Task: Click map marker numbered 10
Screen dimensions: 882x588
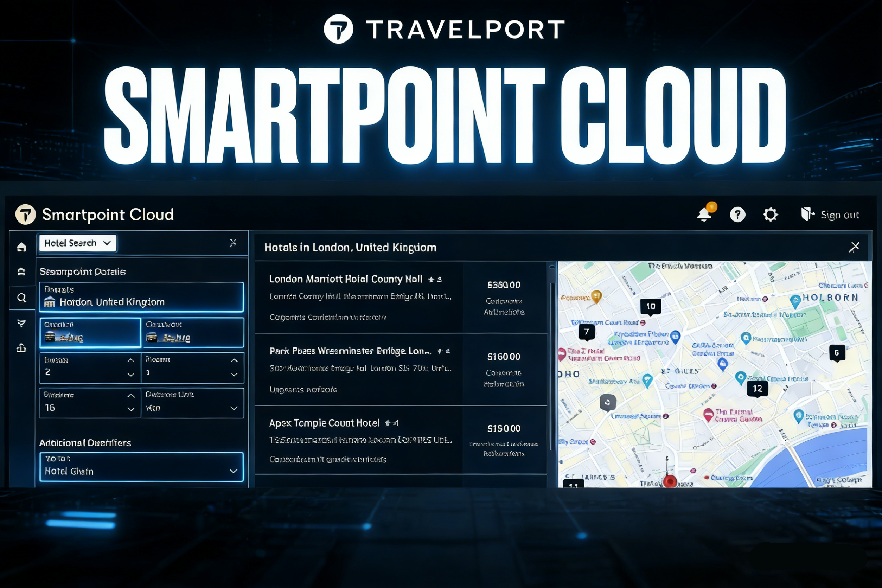Action: 650,306
